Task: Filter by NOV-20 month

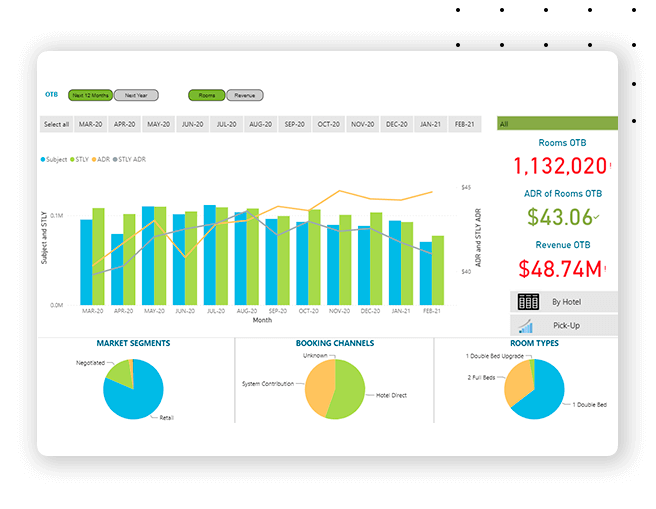Action: pos(363,124)
